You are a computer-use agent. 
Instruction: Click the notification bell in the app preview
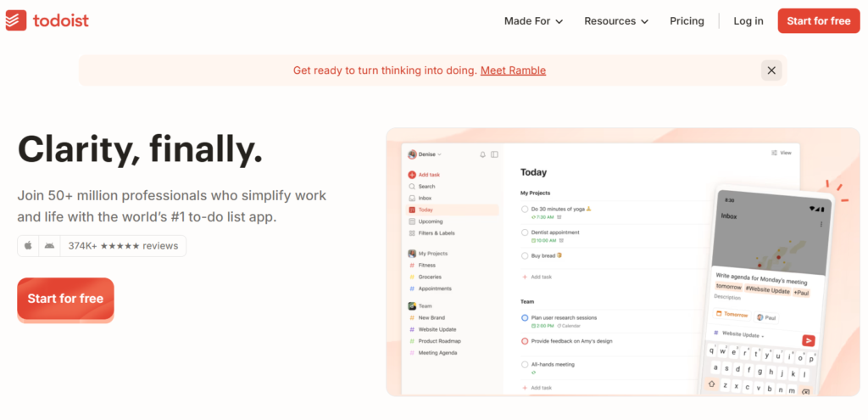click(482, 154)
